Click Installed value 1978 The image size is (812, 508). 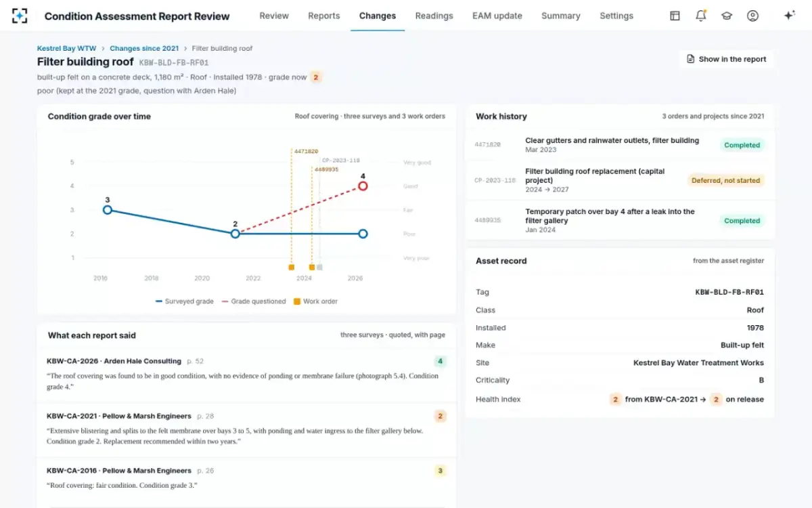click(755, 327)
